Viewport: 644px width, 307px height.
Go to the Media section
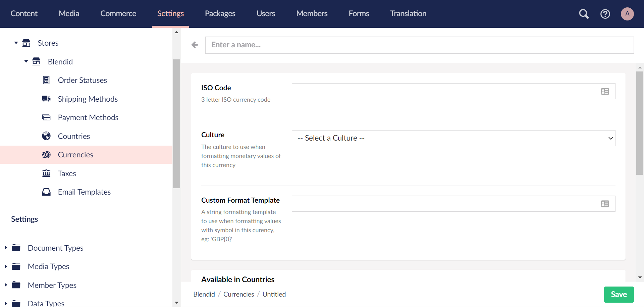[x=69, y=13]
